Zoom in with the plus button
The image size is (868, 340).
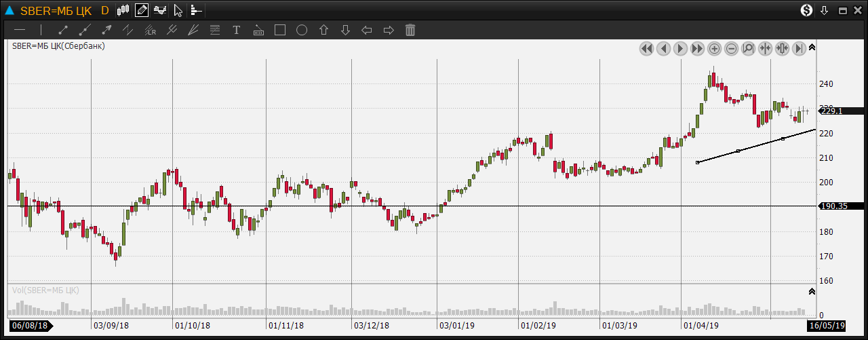[x=715, y=48]
